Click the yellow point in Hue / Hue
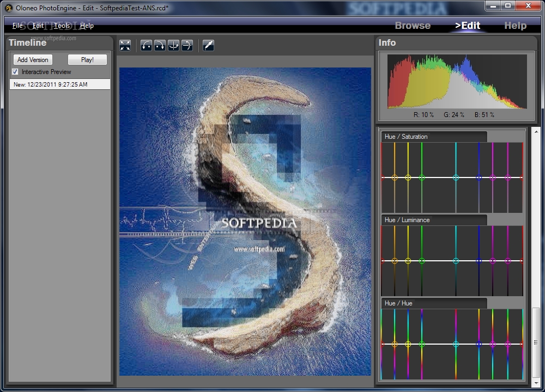 [x=408, y=344]
